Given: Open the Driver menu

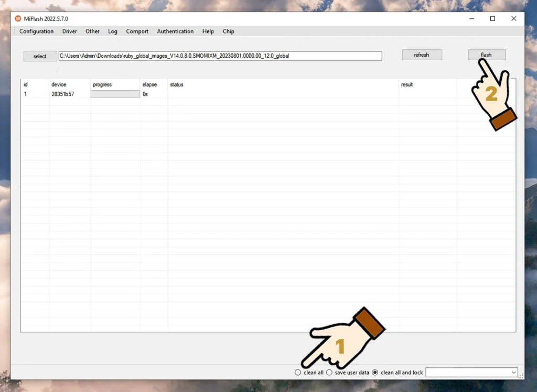Looking at the screenshot, I should [x=69, y=31].
